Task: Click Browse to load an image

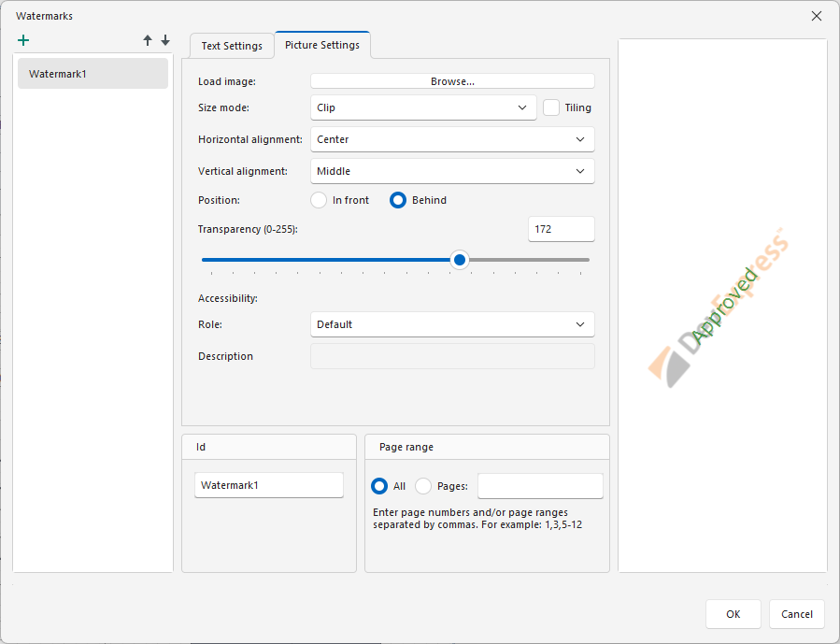Action: (x=452, y=81)
